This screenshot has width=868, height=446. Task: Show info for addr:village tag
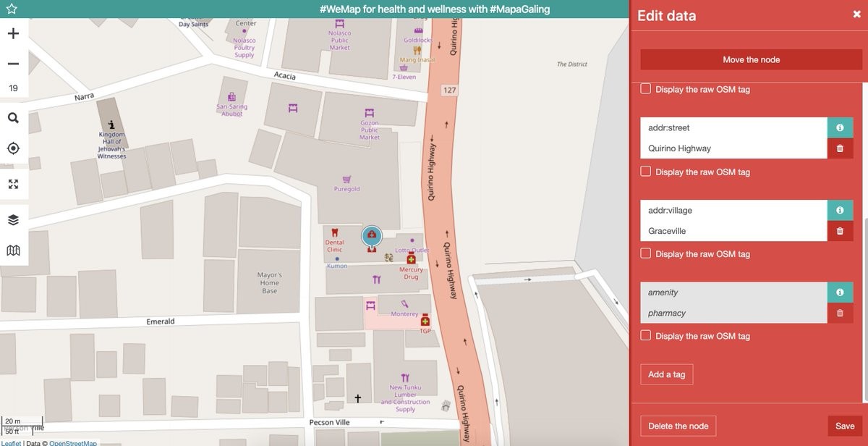click(x=840, y=210)
